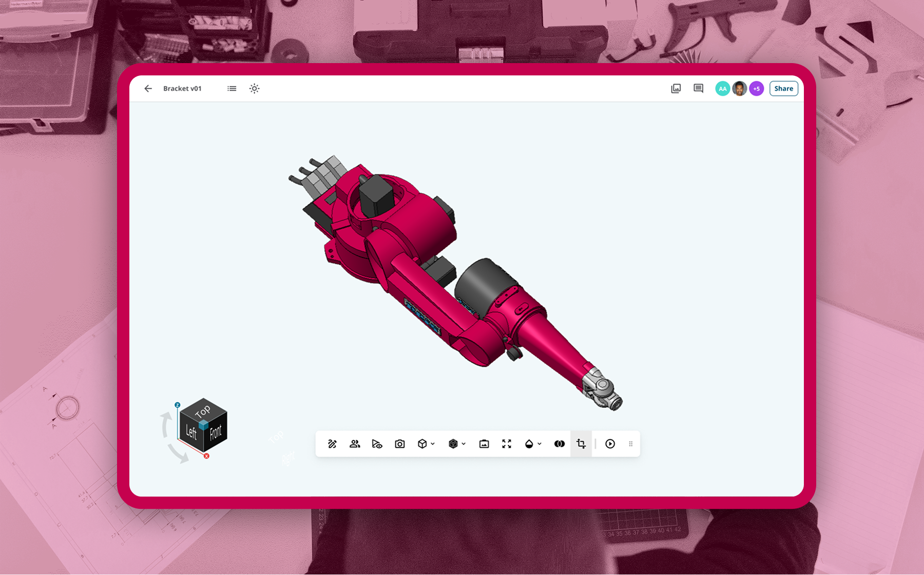
Task: Select the markup draw tool
Action: tap(333, 444)
